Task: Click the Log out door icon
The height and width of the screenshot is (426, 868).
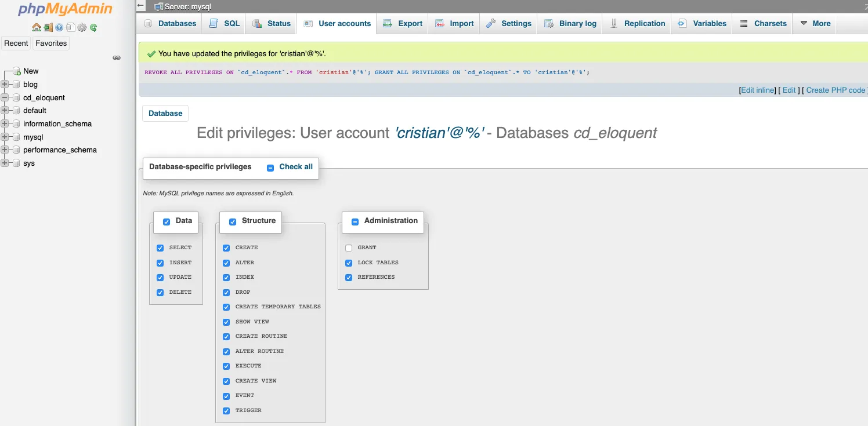Action: click(48, 27)
